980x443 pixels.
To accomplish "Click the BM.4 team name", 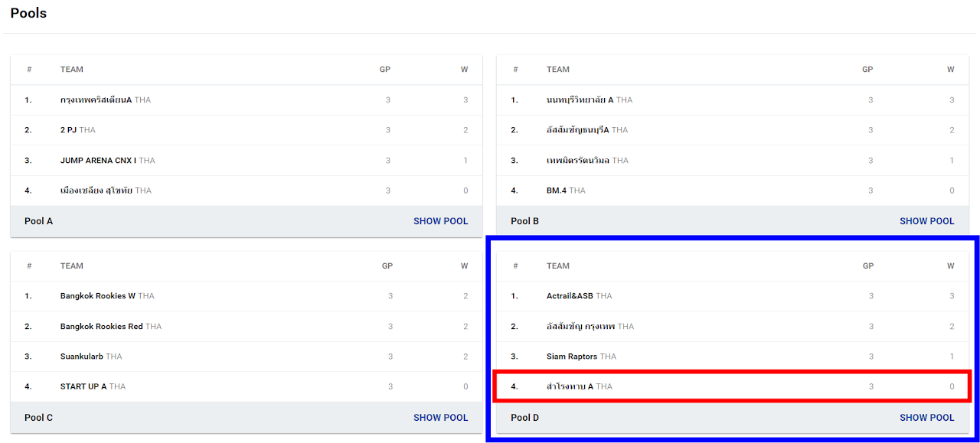I will tap(557, 191).
